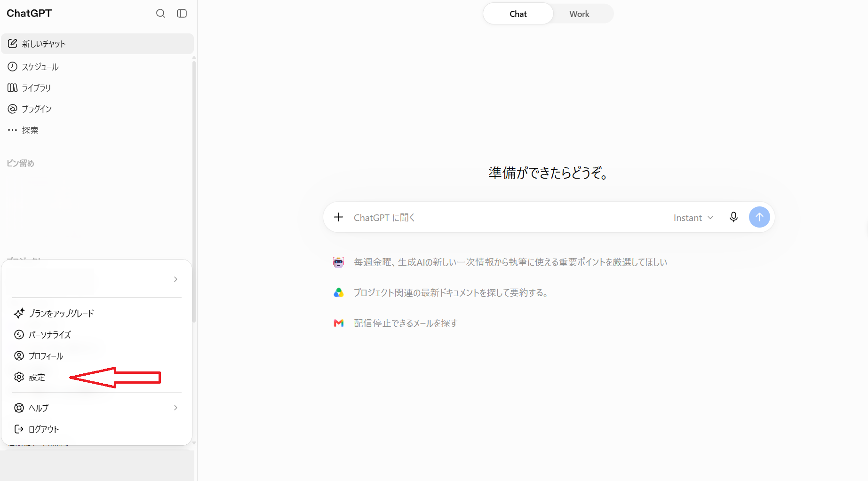Image resolution: width=868 pixels, height=481 pixels.
Task: Expand the ヘルプ submenu chevron
Action: [x=175, y=408]
